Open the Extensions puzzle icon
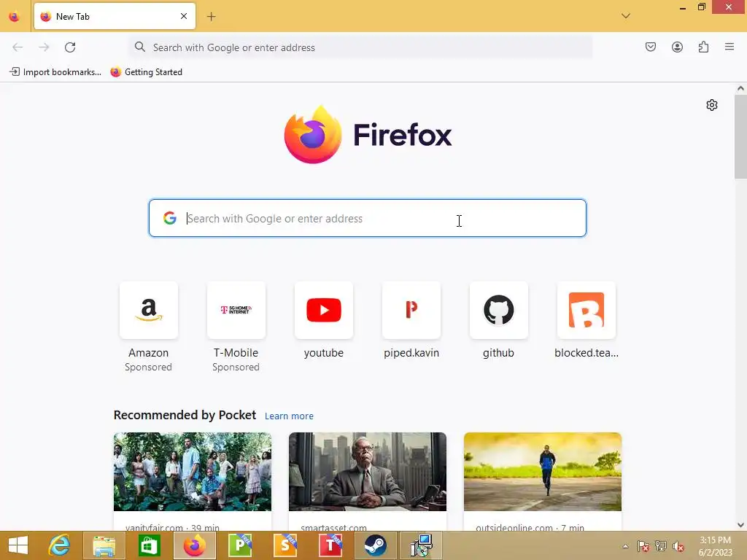 coord(704,47)
